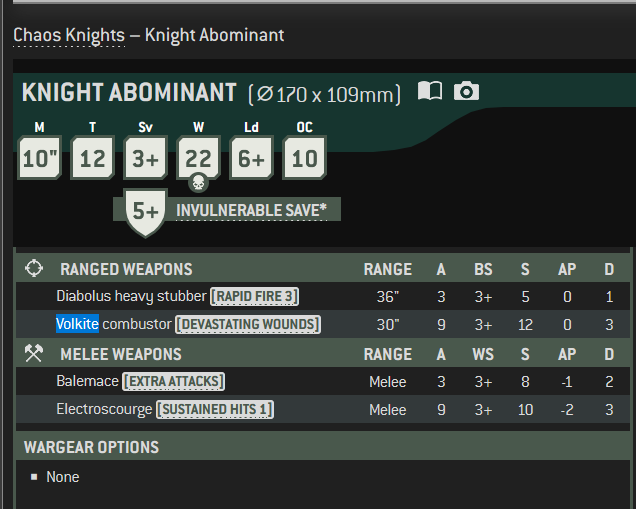636x509 pixels.
Task: Select the Electroscourge weapon name
Action: point(104,409)
